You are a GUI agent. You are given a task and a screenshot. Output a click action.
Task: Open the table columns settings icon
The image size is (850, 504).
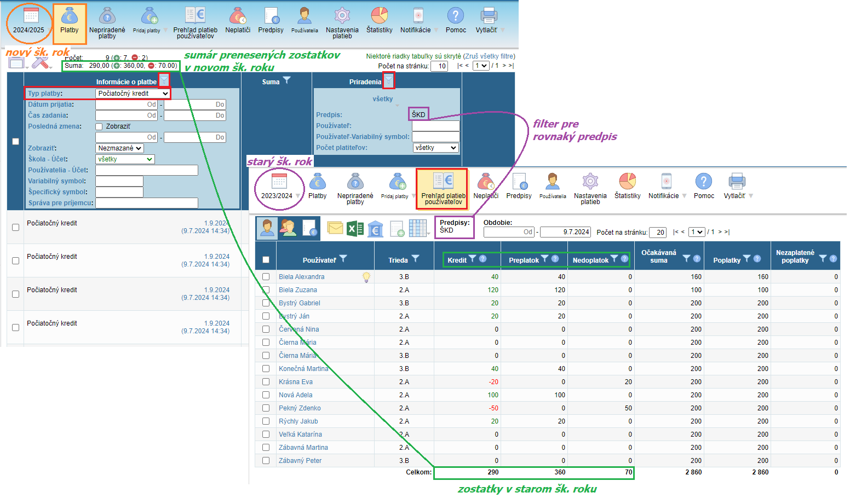(418, 229)
